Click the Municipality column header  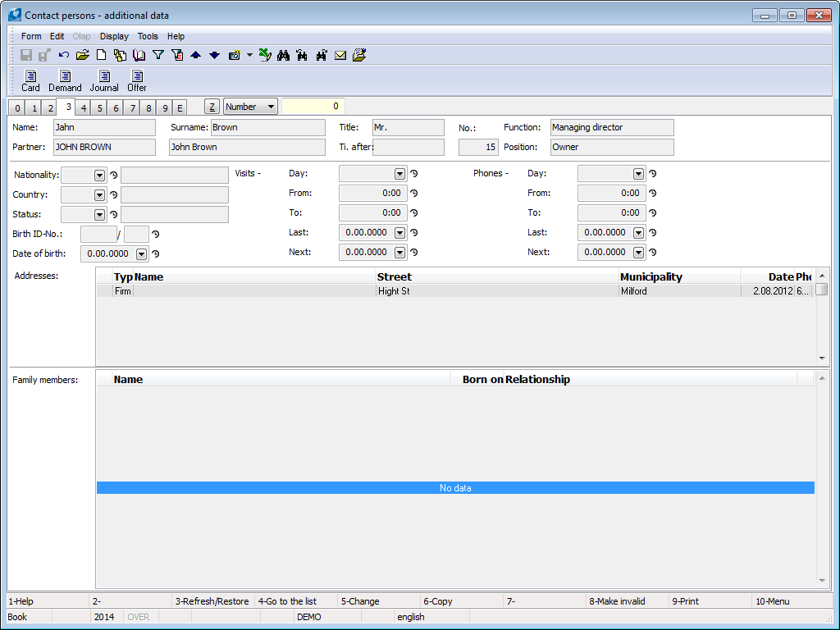click(679, 277)
